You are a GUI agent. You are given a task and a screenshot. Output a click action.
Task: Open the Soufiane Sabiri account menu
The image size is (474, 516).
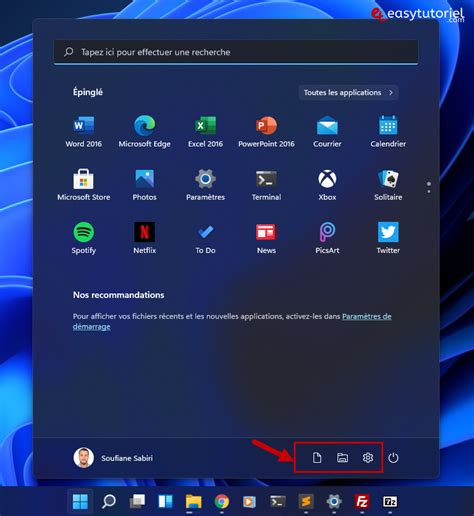pos(113,458)
